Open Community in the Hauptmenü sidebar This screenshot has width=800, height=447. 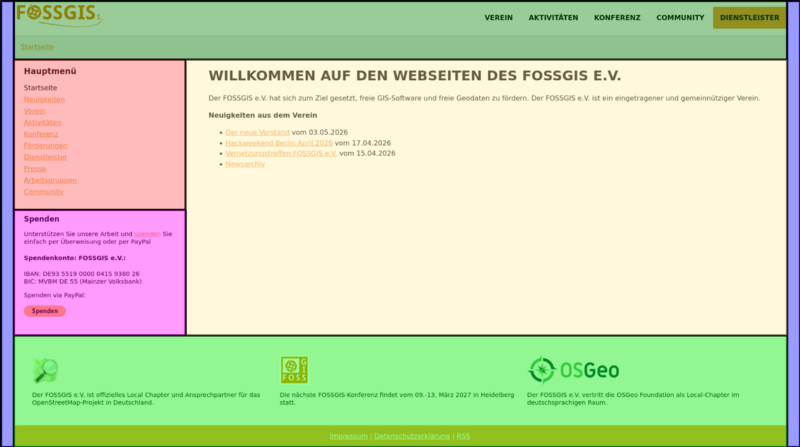pos(43,192)
